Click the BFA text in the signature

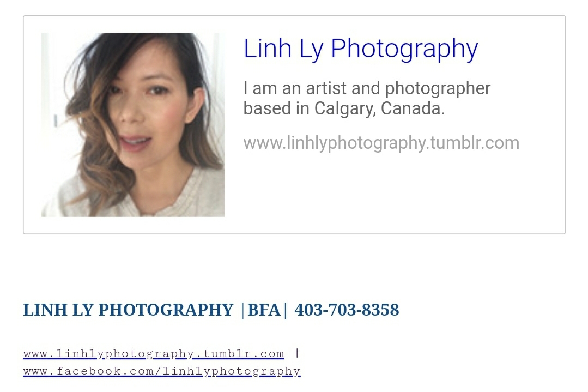click(264, 310)
